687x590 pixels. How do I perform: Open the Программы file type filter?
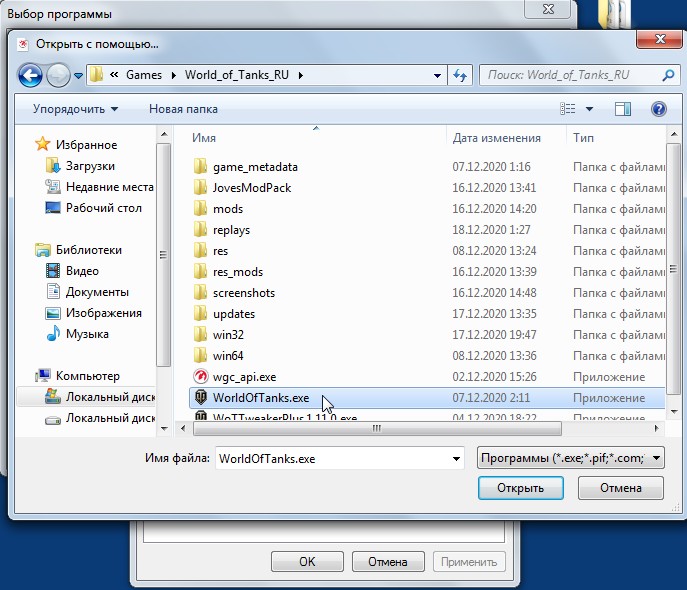pyautogui.click(x=570, y=459)
